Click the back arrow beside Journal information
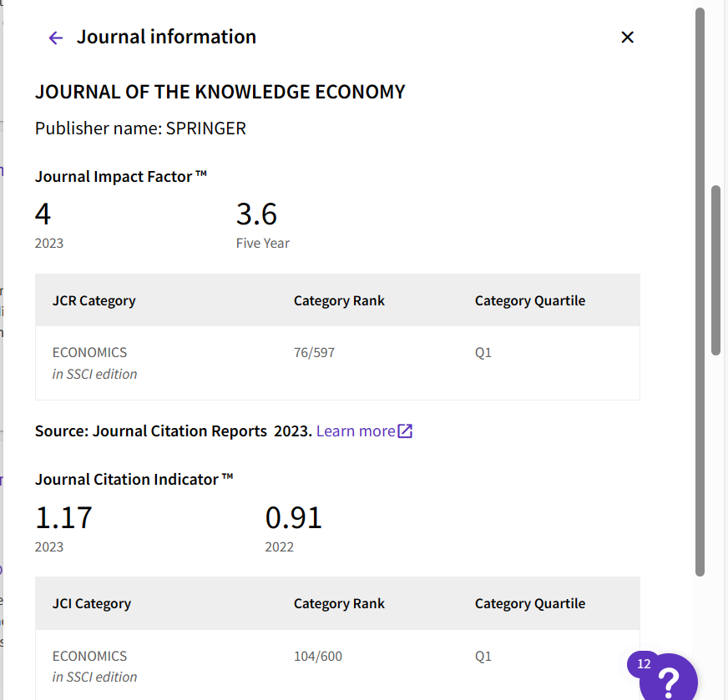This screenshot has height=700, width=728. pos(56,38)
